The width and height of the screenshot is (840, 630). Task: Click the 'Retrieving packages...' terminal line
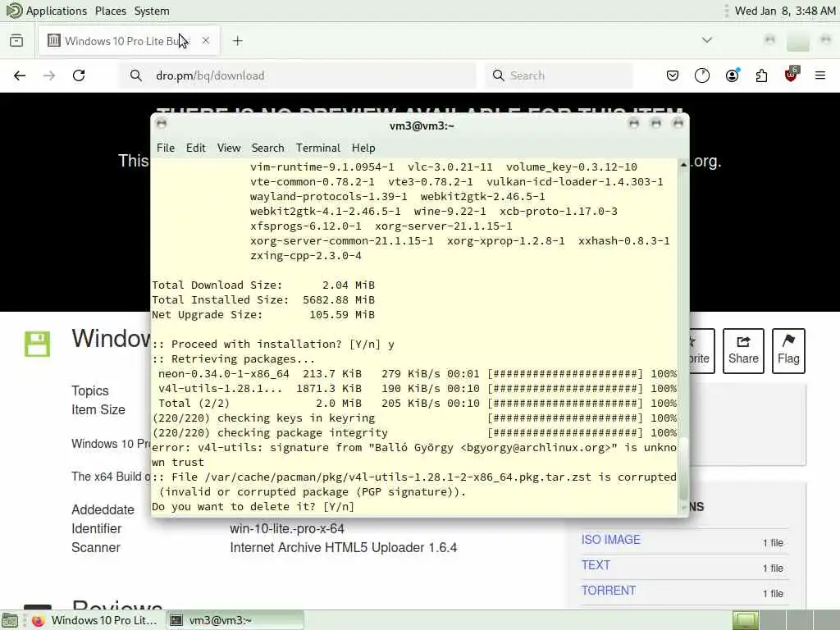(234, 359)
